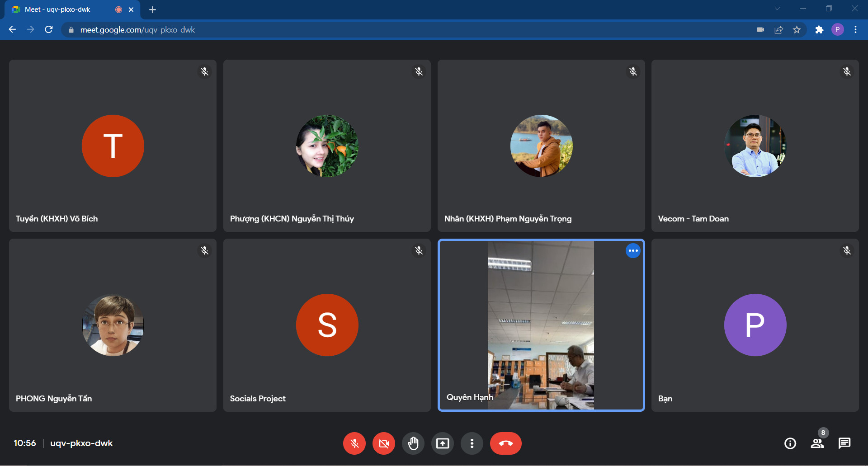Open Chrome three-dot menu
This screenshot has height=466, width=868.
click(x=855, y=30)
